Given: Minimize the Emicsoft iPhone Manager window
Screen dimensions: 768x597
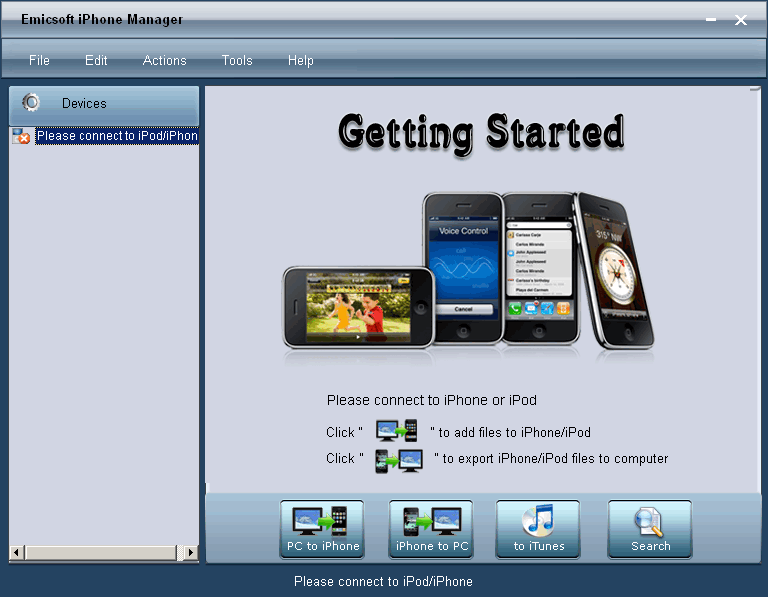Looking at the screenshot, I should 711,20.
